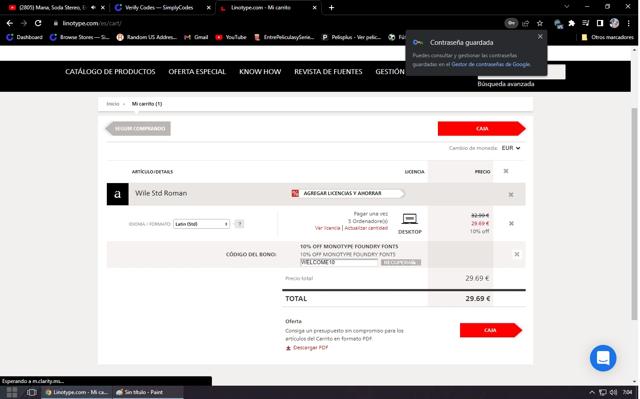Click Descargar PDF link
The image size is (640, 399).
[x=307, y=348]
